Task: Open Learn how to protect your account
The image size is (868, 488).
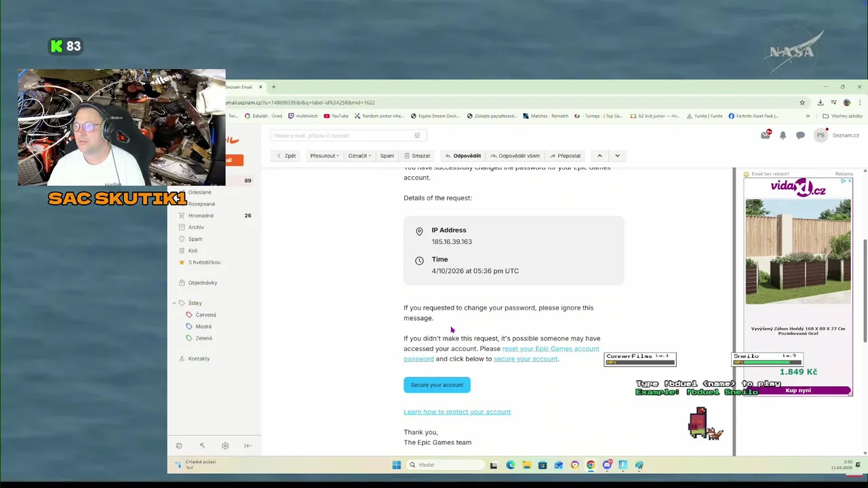Action: [x=457, y=412]
